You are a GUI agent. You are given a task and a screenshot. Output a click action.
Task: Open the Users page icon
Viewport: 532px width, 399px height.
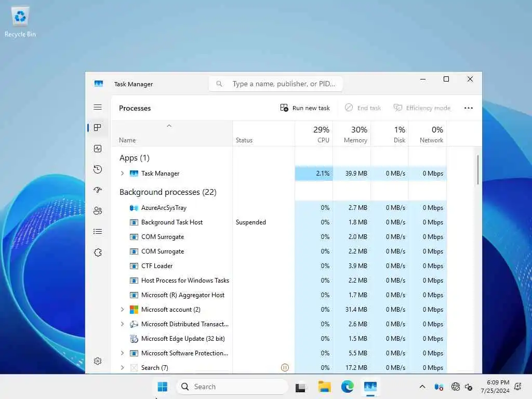tap(98, 211)
